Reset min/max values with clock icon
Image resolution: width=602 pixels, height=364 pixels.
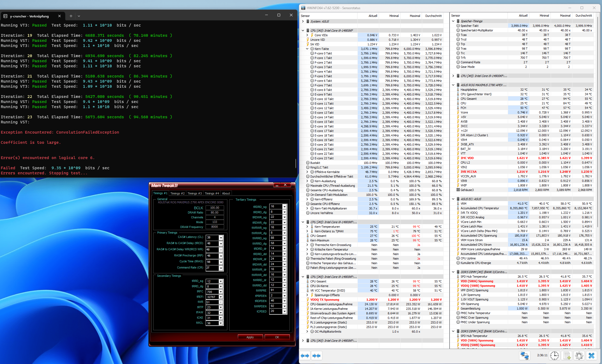click(554, 356)
